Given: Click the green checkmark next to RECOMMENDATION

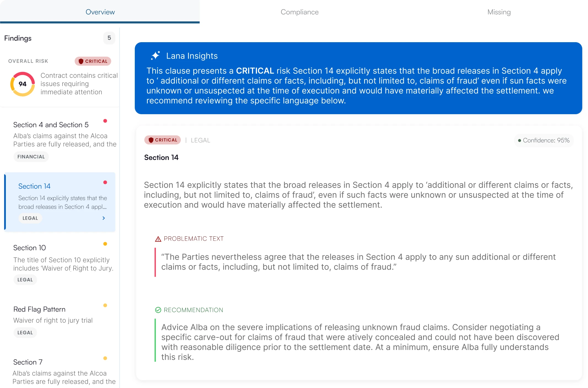Looking at the screenshot, I should click(x=158, y=310).
